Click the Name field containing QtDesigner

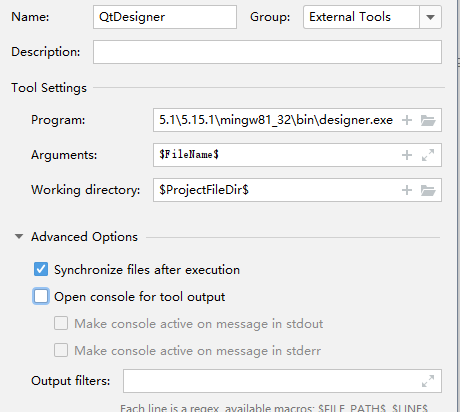point(165,17)
